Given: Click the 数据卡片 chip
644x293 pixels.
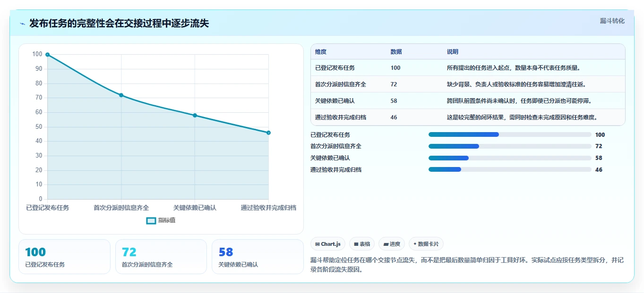Looking at the screenshot, I should pos(426,244).
